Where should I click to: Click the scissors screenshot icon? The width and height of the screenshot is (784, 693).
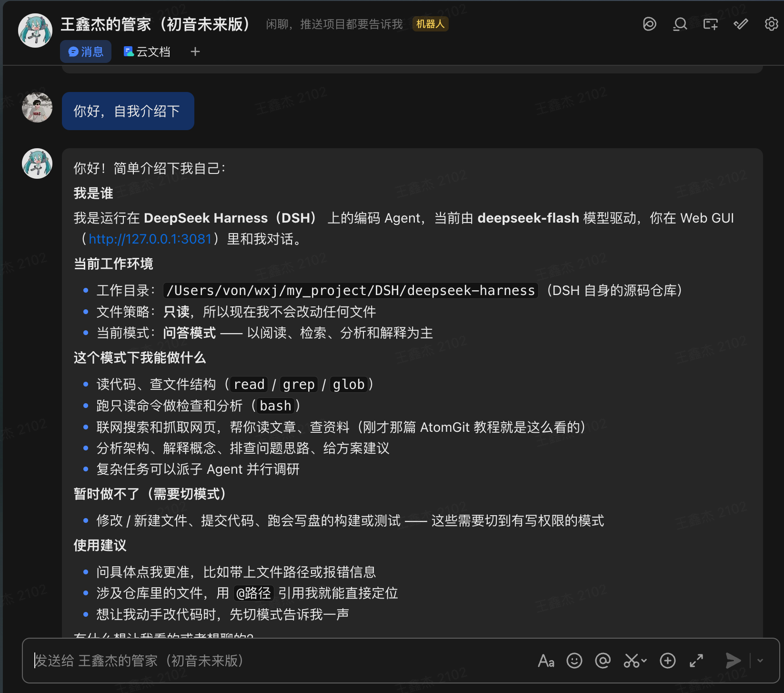(x=632, y=661)
